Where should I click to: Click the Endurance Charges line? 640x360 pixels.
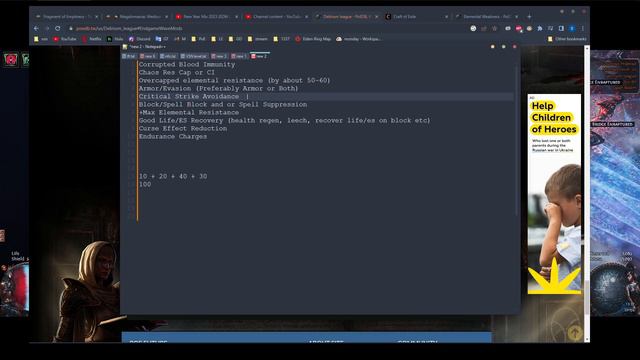[173, 137]
